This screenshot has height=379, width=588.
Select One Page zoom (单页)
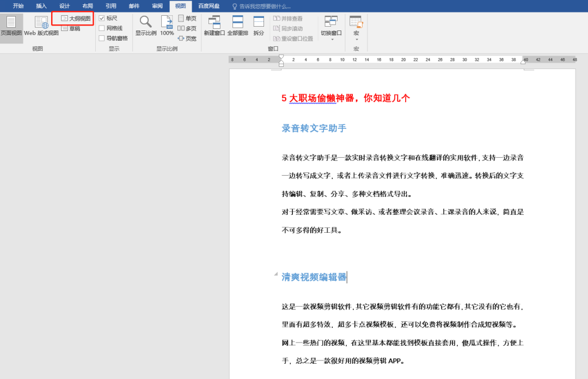click(187, 18)
